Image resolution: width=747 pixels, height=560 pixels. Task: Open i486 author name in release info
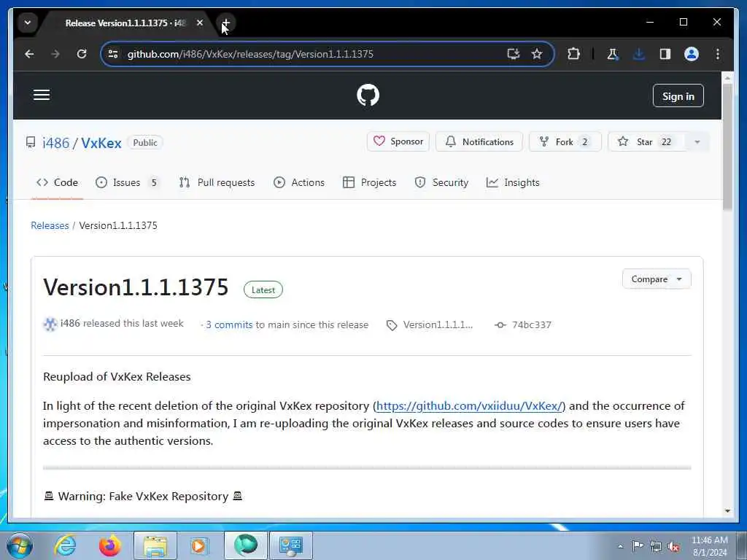pos(70,323)
